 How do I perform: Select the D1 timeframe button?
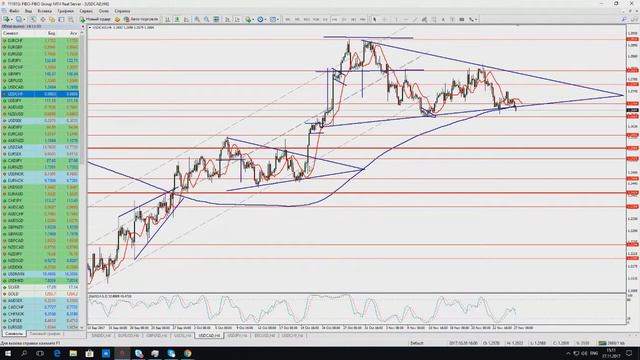coord(344,19)
